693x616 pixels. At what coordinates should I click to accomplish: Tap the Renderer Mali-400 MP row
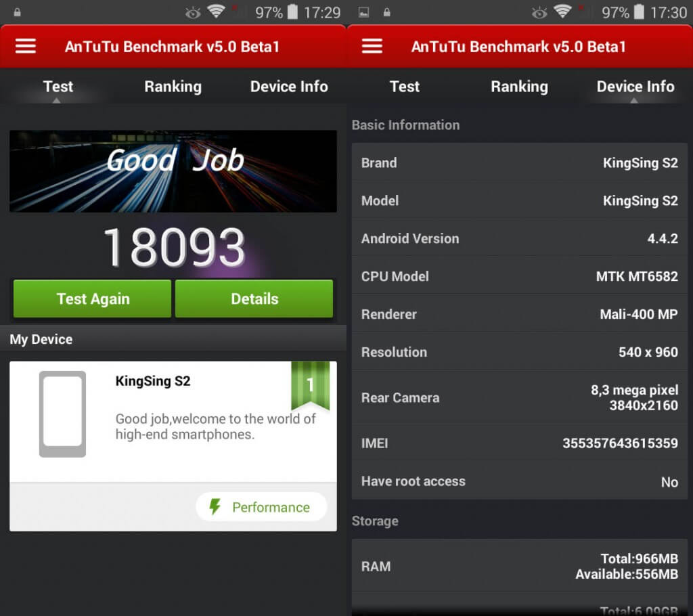coord(519,314)
